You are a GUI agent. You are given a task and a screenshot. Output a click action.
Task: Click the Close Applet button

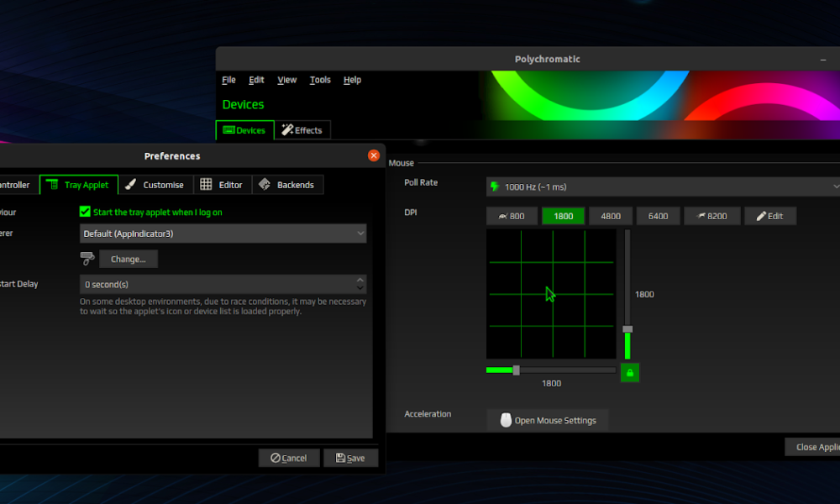coord(812,447)
